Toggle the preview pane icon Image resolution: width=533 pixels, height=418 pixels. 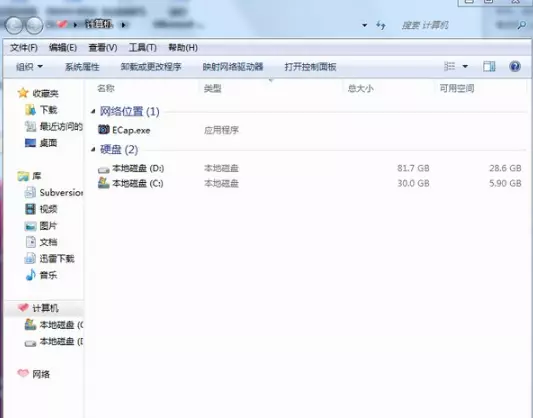489,66
